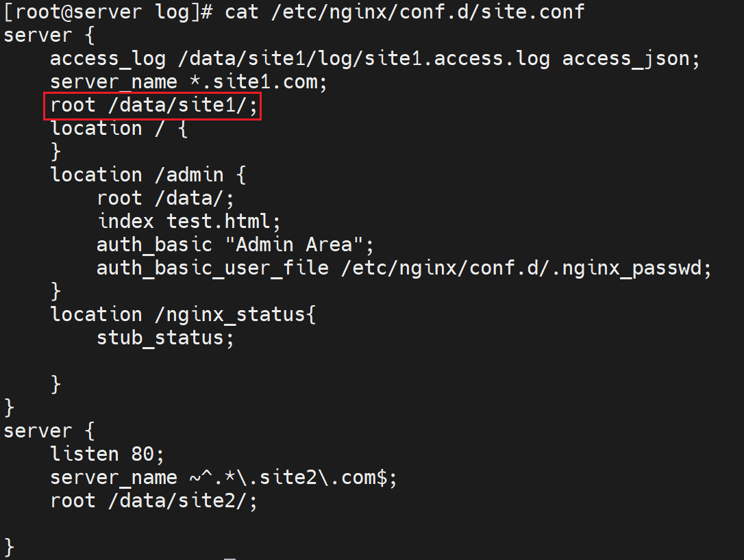Click the red-boxed root /data/site1/ line

tap(156, 106)
